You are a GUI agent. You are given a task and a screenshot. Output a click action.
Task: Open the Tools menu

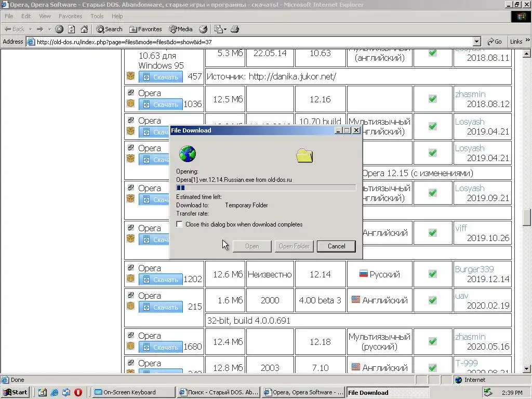coord(97,16)
